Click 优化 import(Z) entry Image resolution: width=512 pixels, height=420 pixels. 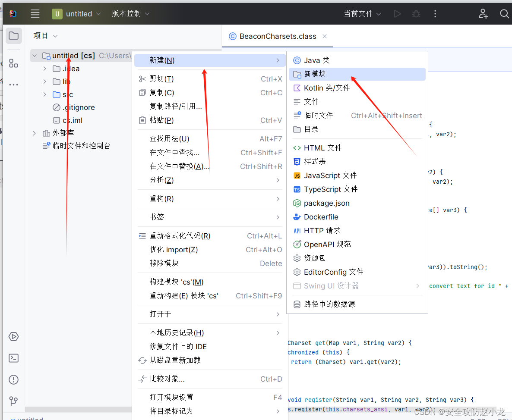pyautogui.click(x=210, y=250)
